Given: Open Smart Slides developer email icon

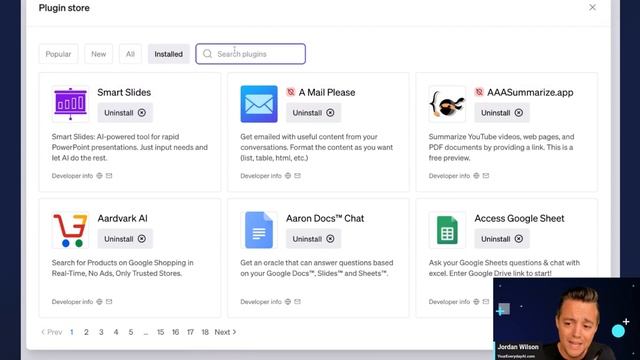Looking at the screenshot, I should [x=109, y=176].
